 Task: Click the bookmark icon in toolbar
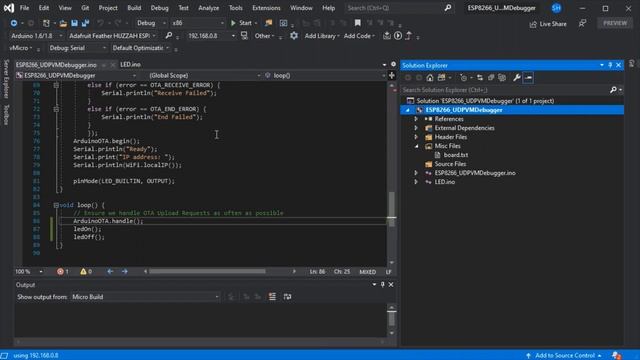[x=358, y=23]
